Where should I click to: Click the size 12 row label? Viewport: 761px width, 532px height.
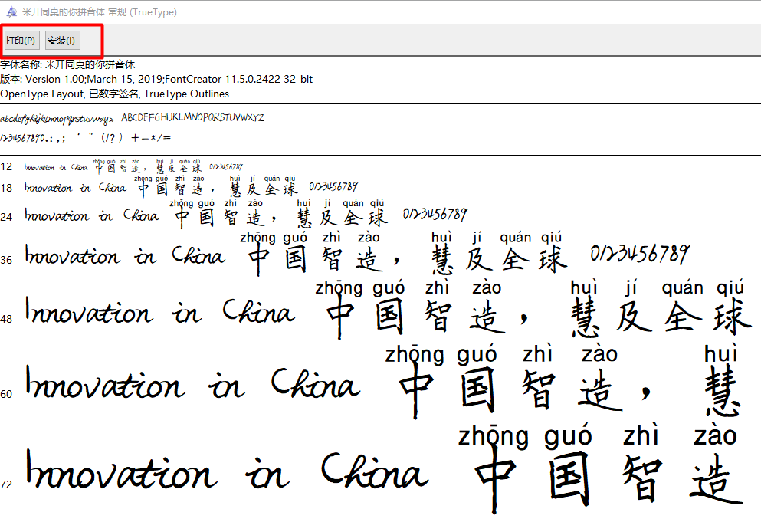[6, 167]
